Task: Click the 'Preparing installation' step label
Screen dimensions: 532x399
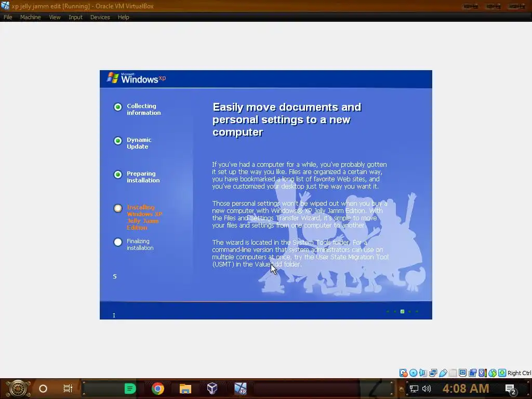Action: click(x=143, y=177)
